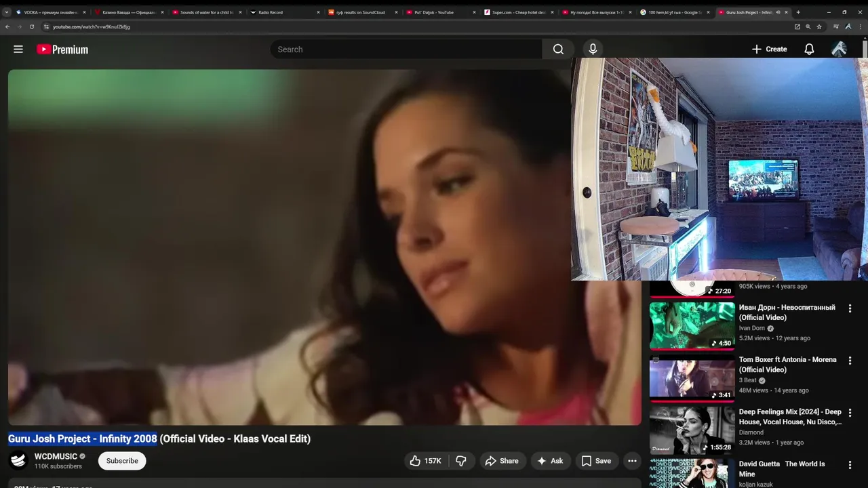868x488 pixels.
Task: Click the browser forward arrow
Action: 19,26
